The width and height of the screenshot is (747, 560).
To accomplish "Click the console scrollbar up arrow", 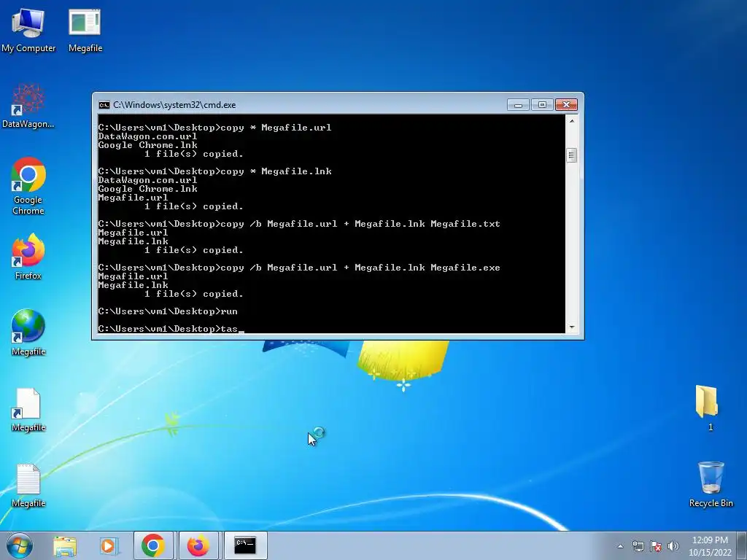I will [x=572, y=121].
